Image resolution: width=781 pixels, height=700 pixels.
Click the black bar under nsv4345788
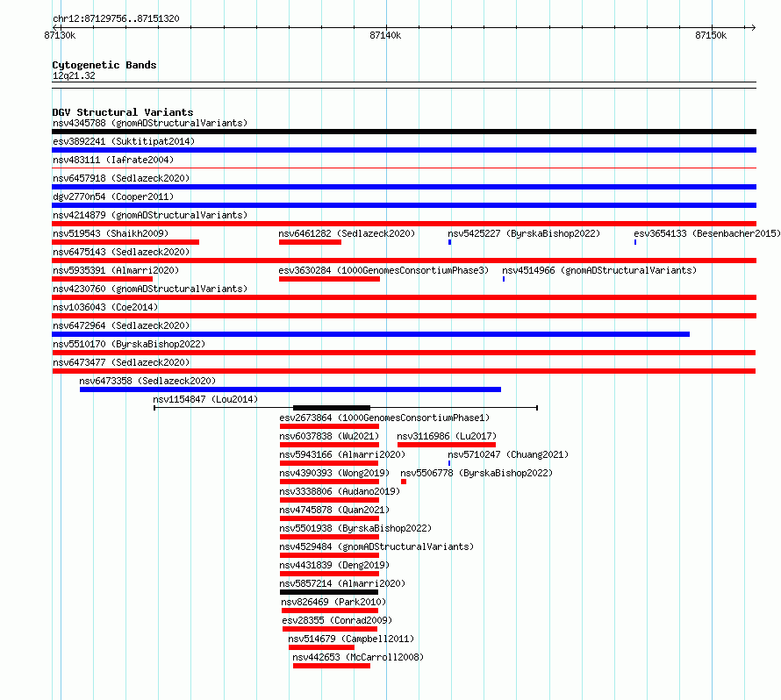[404, 132]
